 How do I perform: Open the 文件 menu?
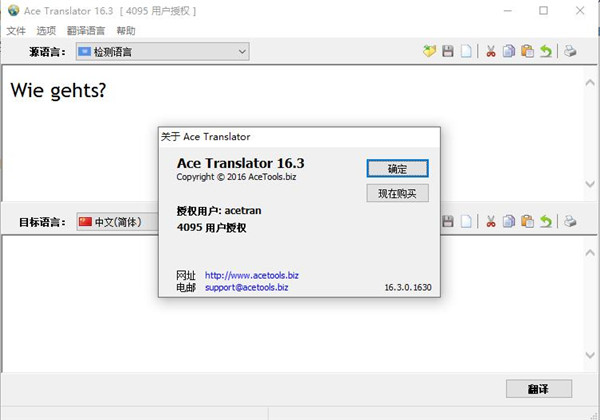pyautogui.click(x=16, y=31)
